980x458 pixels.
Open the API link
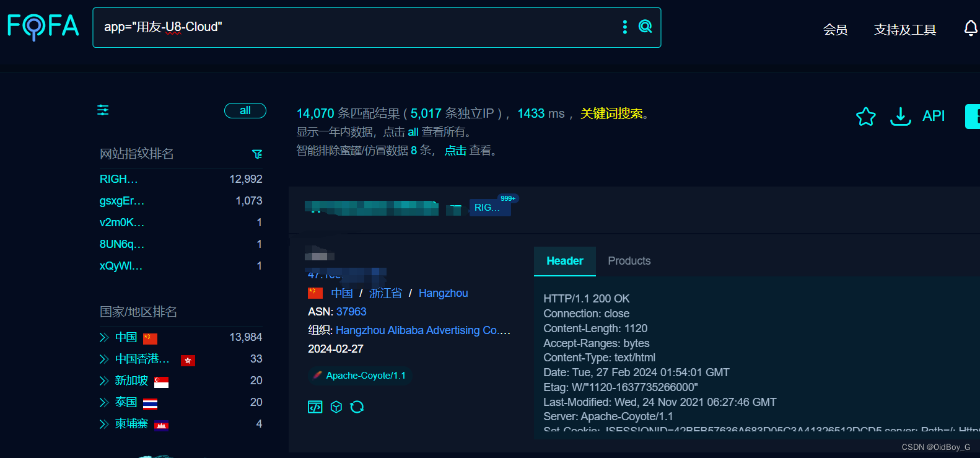[x=933, y=116]
